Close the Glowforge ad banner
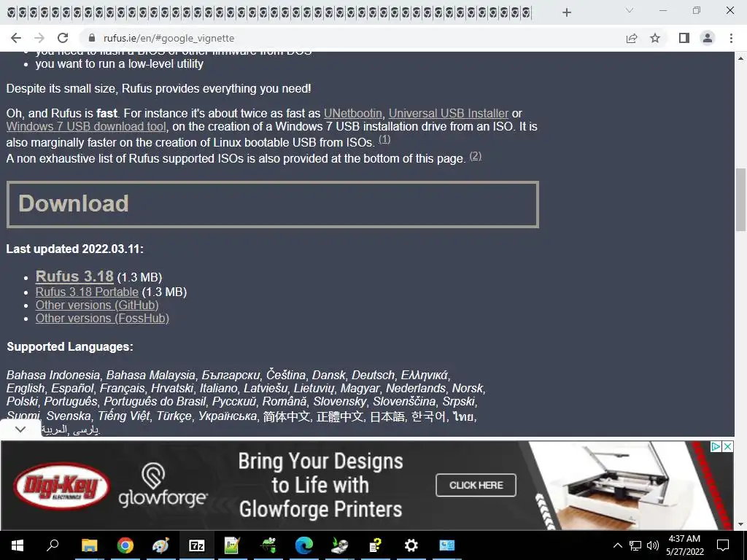 (x=727, y=447)
